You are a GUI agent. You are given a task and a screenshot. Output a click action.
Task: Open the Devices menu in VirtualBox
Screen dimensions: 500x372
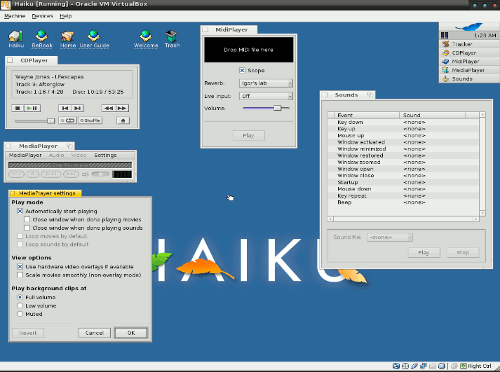(42, 16)
